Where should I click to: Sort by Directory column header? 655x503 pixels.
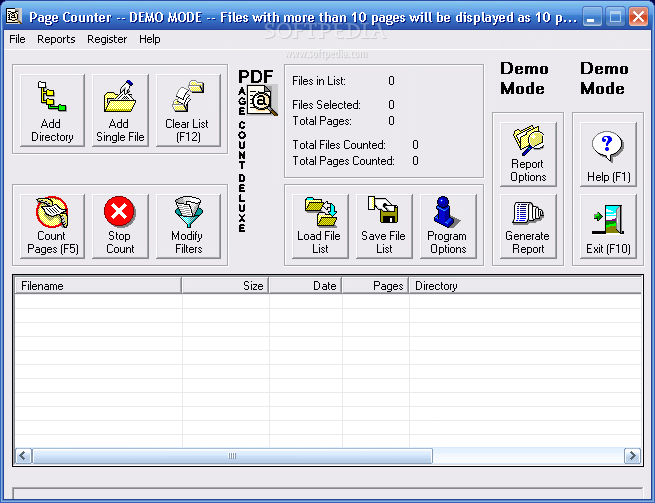point(525,286)
